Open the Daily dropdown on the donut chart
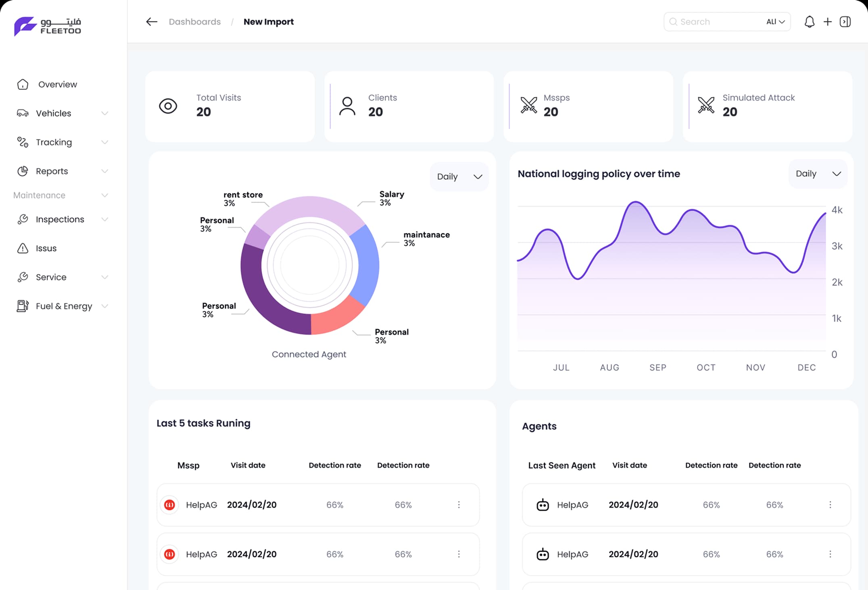The width and height of the screenshot is (868, 590). (459, 177)
